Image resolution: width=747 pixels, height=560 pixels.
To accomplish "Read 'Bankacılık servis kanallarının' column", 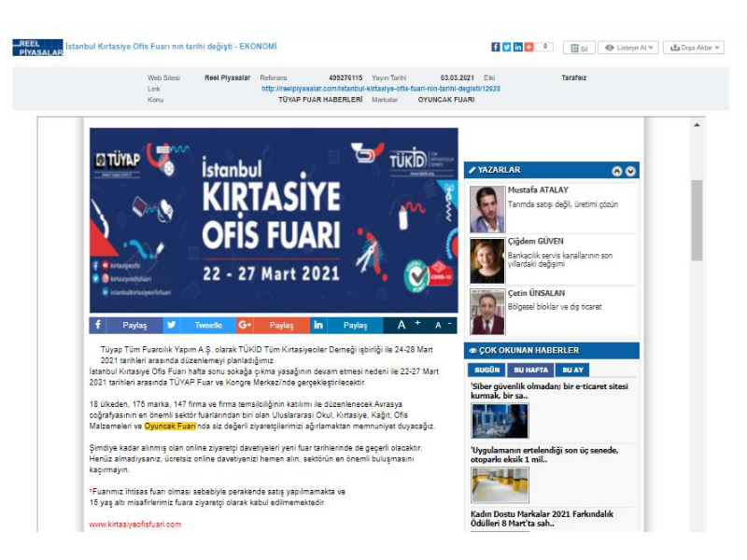I will 560,259.
